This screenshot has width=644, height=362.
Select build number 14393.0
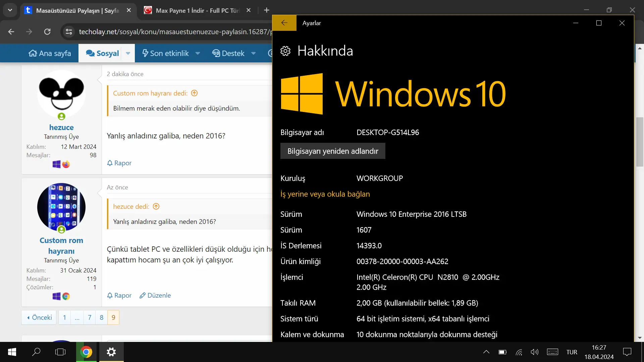369,246
